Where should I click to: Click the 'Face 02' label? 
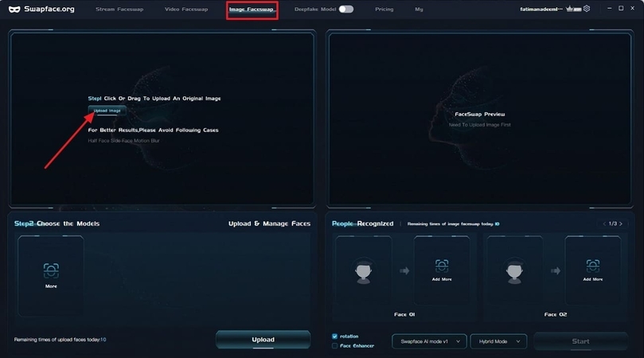tap(556, 314)
